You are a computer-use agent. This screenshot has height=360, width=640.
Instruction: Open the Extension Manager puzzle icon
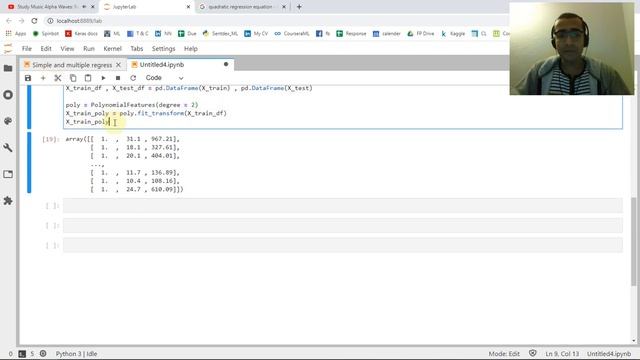8,201
